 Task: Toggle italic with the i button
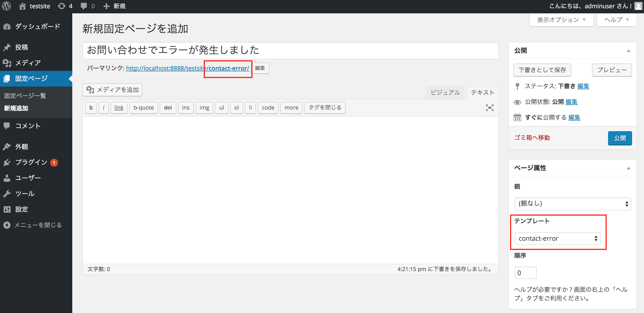point(103,107)
